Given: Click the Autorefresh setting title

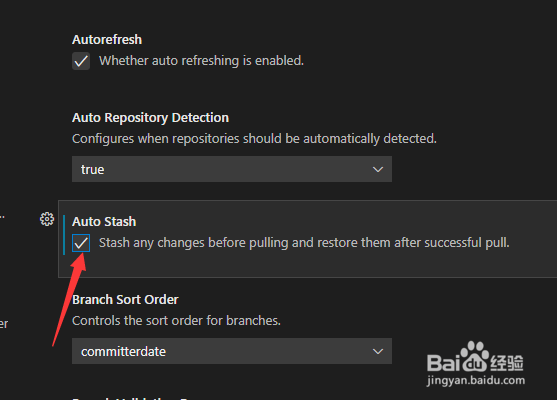Looking at the screenshot, I should tap(107, 40).
